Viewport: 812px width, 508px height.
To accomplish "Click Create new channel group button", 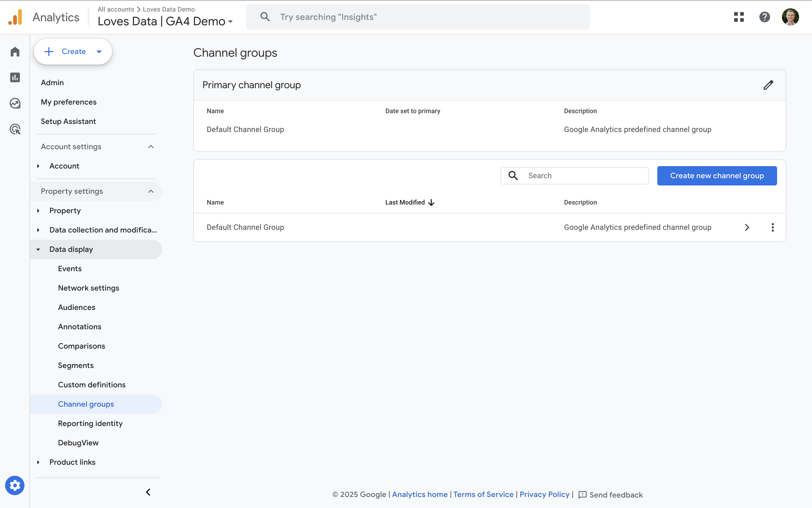I will click(717, 176).
